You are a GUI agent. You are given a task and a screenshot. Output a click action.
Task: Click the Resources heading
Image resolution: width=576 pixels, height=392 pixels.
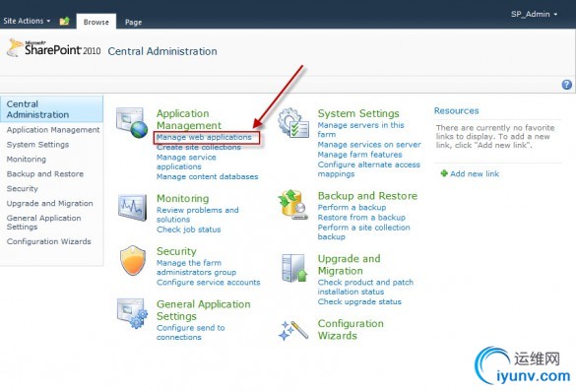[x=456, y=110]
